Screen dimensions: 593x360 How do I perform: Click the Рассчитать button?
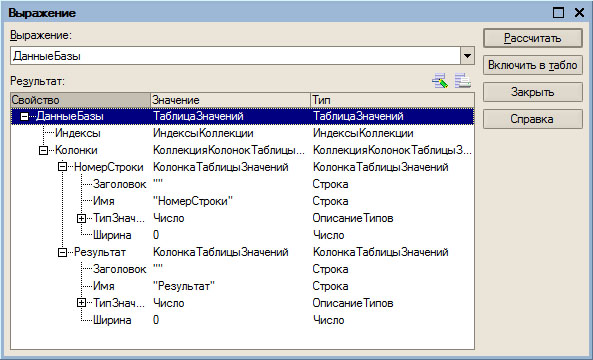pyautogui.click(x=532, y=38)
